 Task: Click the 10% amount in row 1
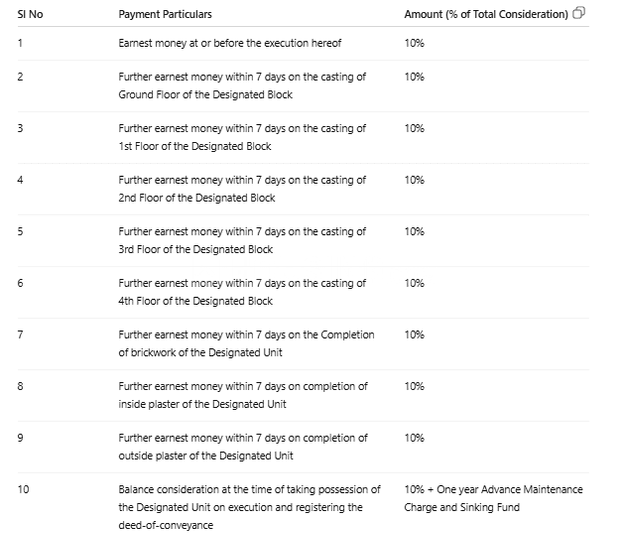(x=414, y=43)
